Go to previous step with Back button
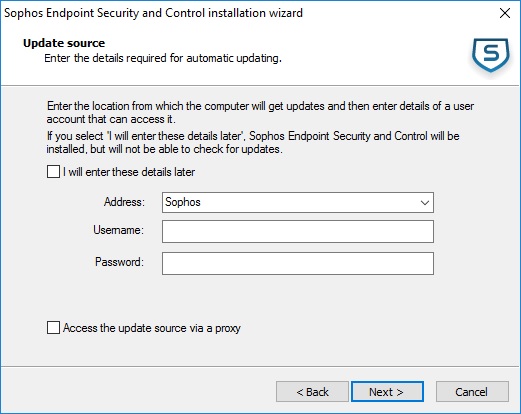 tap(312, 392)
